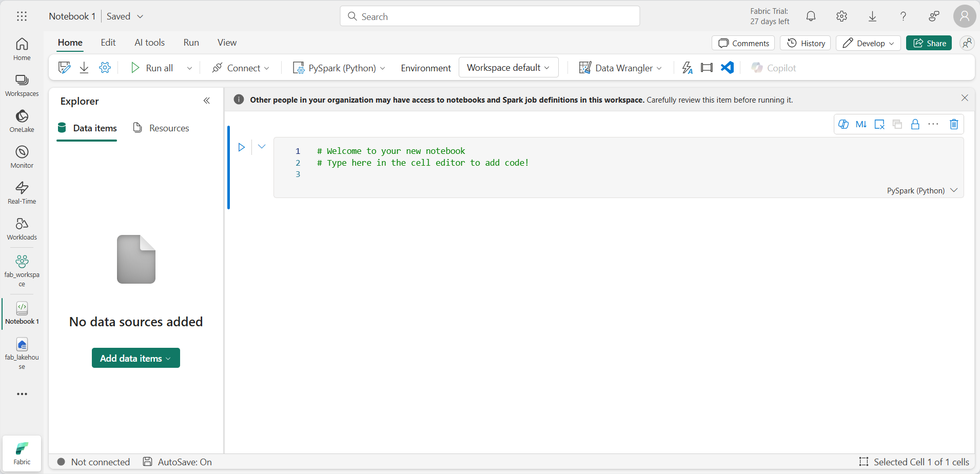980x474 pixels.
Task: Click the save-as edit notebook icon
Action: coord(64,68)
